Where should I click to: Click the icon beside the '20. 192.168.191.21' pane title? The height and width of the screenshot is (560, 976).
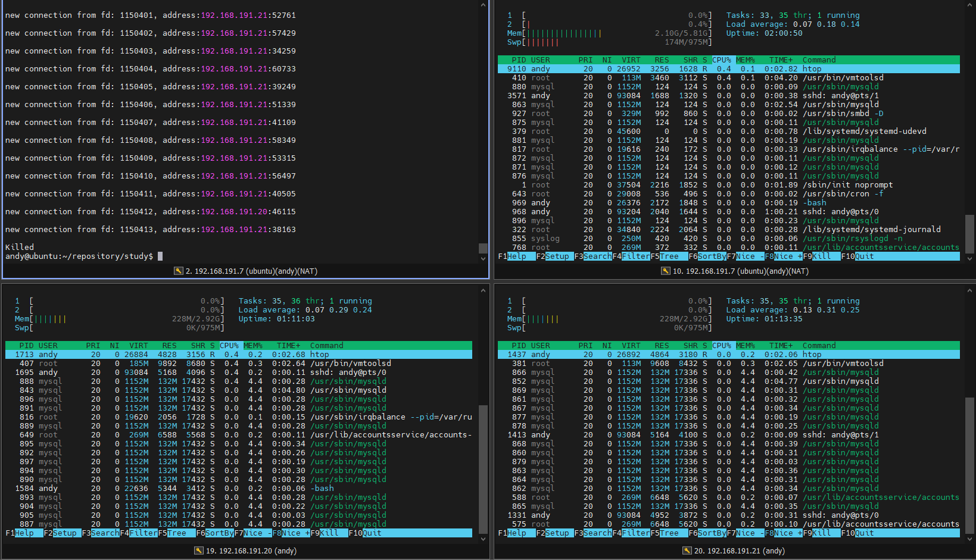[687, 550]
